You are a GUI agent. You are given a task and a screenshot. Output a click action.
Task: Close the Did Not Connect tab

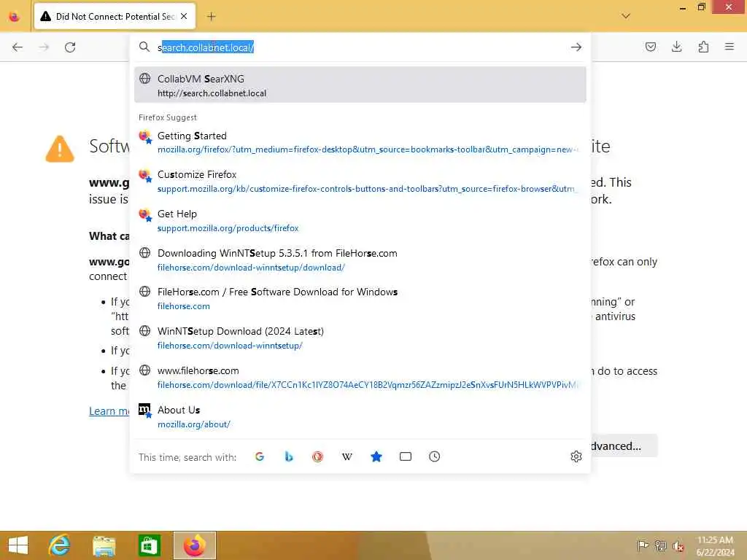coord(184,16)
